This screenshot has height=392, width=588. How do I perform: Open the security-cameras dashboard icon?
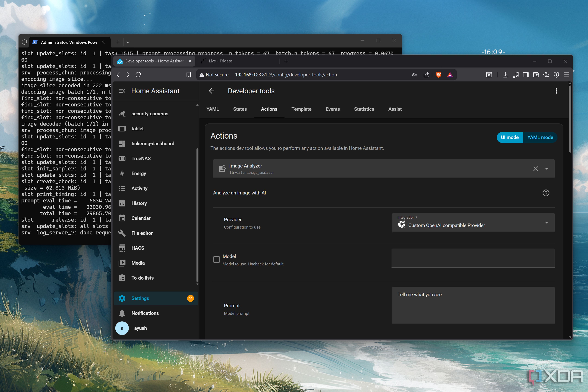[122, 114]
